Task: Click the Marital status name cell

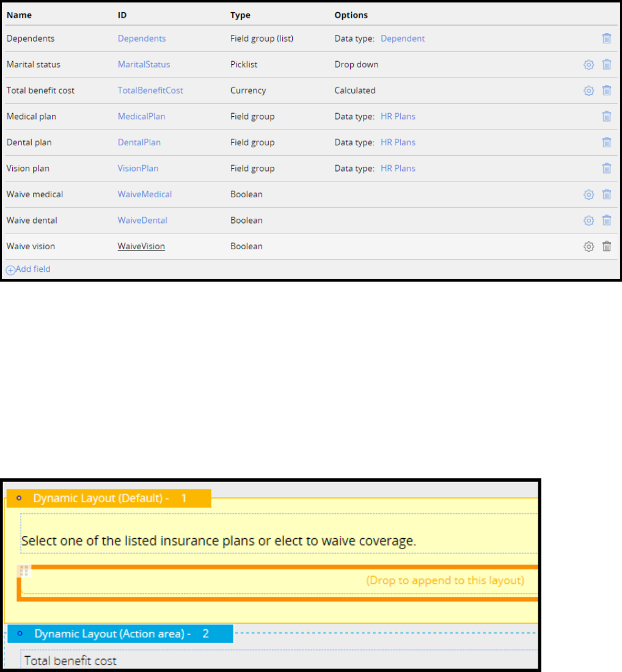Action: [34, 64]
